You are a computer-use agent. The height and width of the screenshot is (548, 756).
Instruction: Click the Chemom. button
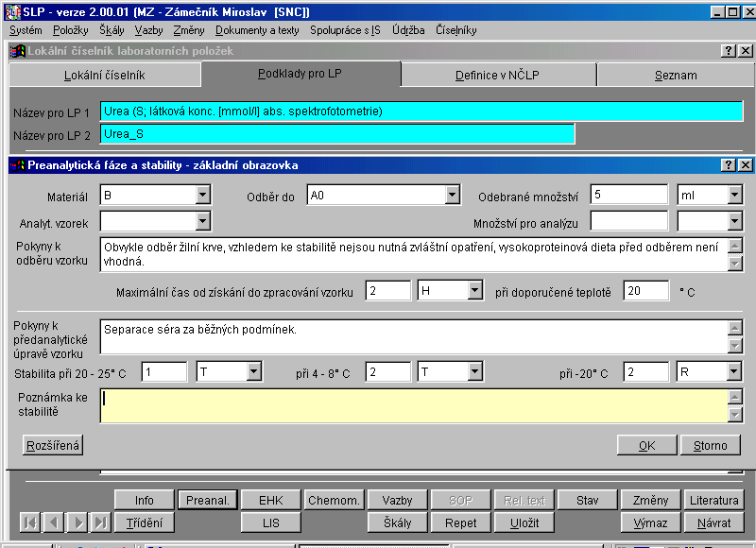[334, 500]
